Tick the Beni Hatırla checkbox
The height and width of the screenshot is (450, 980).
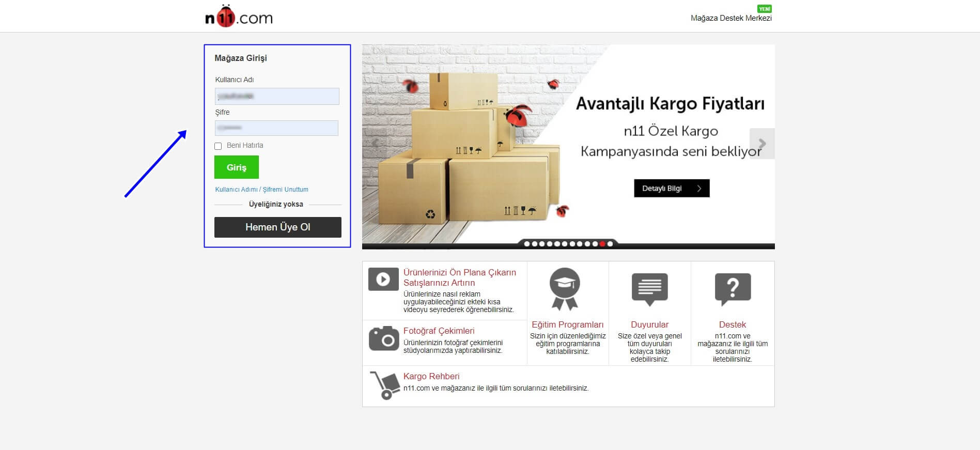point(218,146)
